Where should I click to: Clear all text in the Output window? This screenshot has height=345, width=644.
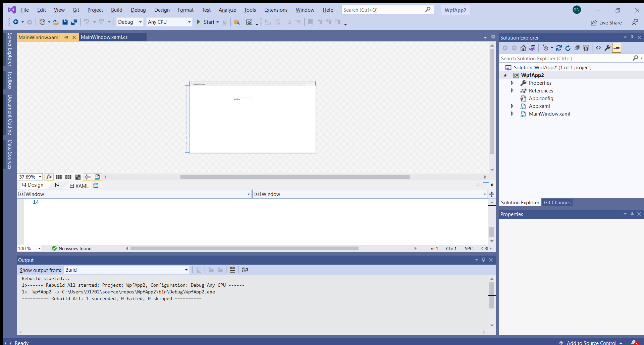tap(232, 270)
